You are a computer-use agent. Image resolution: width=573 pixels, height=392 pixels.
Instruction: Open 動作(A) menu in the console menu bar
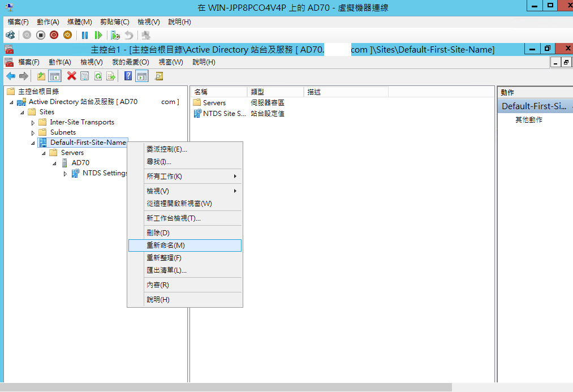(60, 62)
